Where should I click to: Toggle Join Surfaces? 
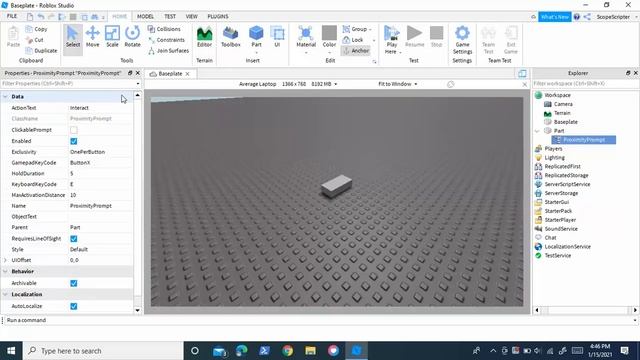168,51
